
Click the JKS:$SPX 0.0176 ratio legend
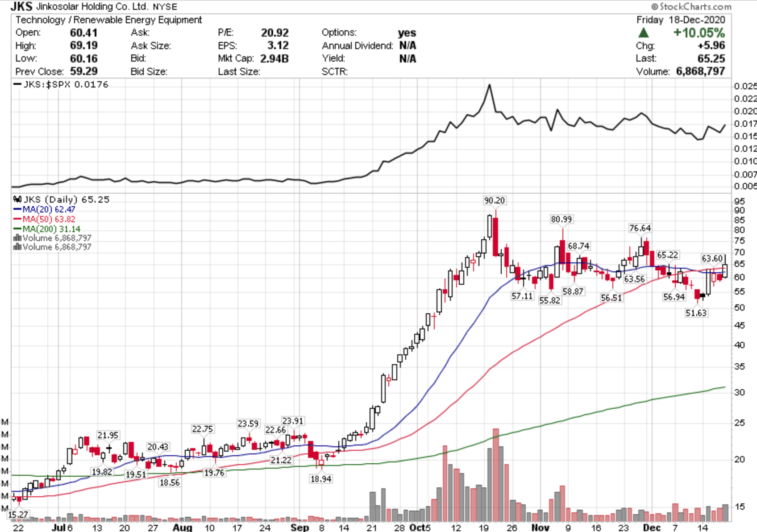tap(62, 84)
